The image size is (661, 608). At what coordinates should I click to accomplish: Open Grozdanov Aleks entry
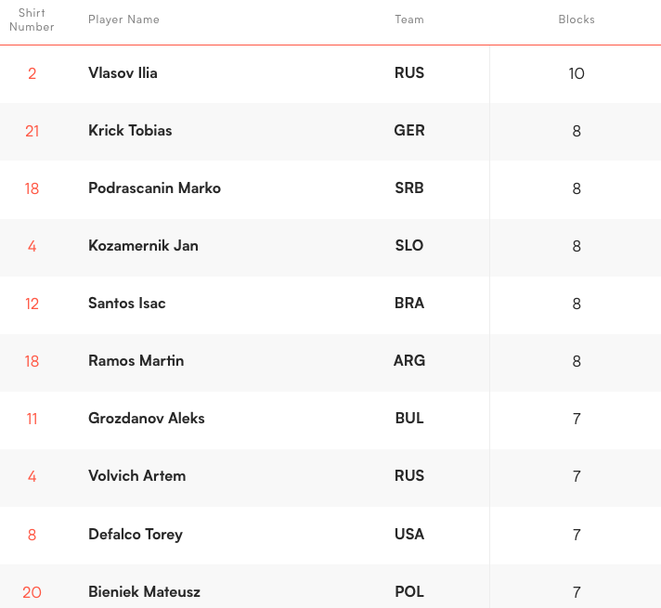tap(146, 418)
